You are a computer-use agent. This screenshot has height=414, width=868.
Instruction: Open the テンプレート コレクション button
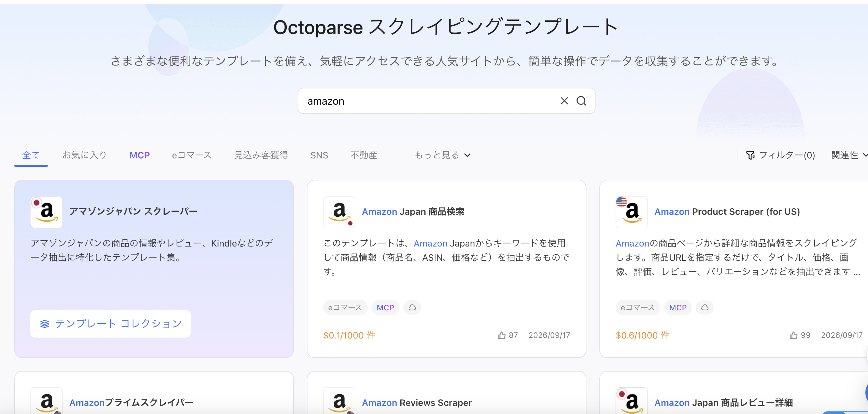click(110, 324)
